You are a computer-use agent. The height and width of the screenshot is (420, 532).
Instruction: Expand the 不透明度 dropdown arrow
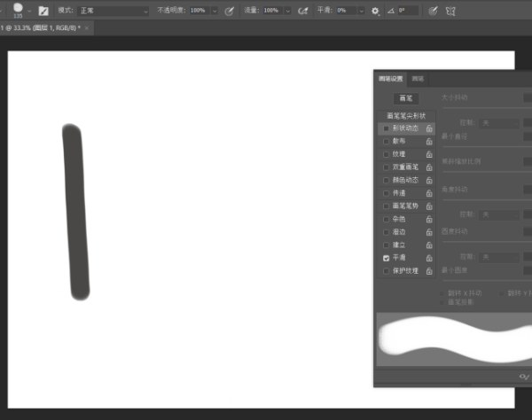pos(215,12)
